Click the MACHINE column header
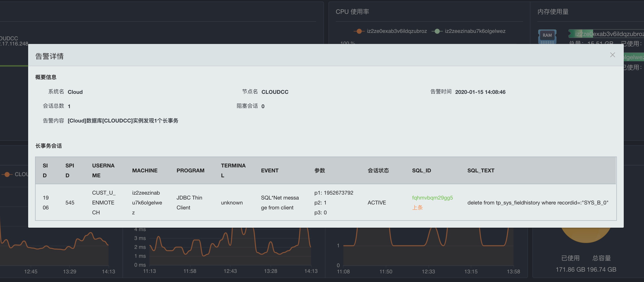The height and width of the screenshot is (282, 644). [x=144, y=170]
